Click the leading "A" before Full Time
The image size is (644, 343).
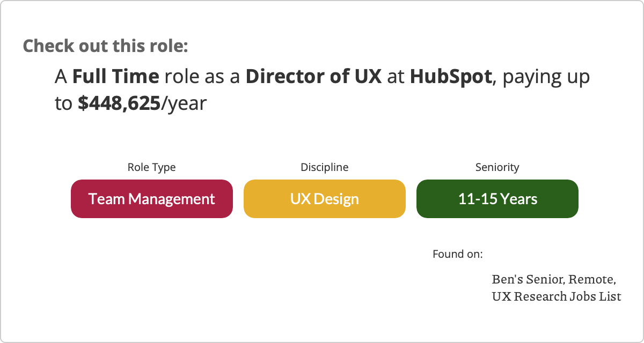pyautogui.click(x=61, y=77)
